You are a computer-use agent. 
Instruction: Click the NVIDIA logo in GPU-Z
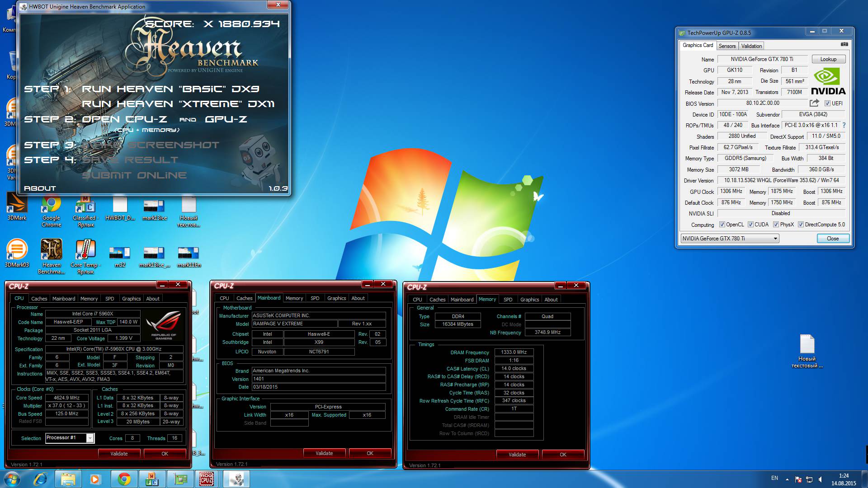(828, 81)
